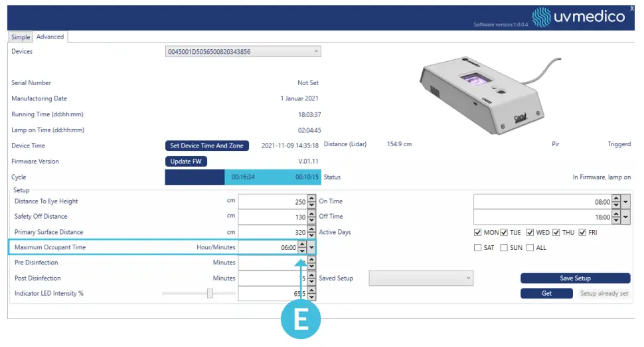Image resolution: width=644 pixels, height=347 pixels.
Task: Increase On Time with up arrow
Action: (616, 198)
